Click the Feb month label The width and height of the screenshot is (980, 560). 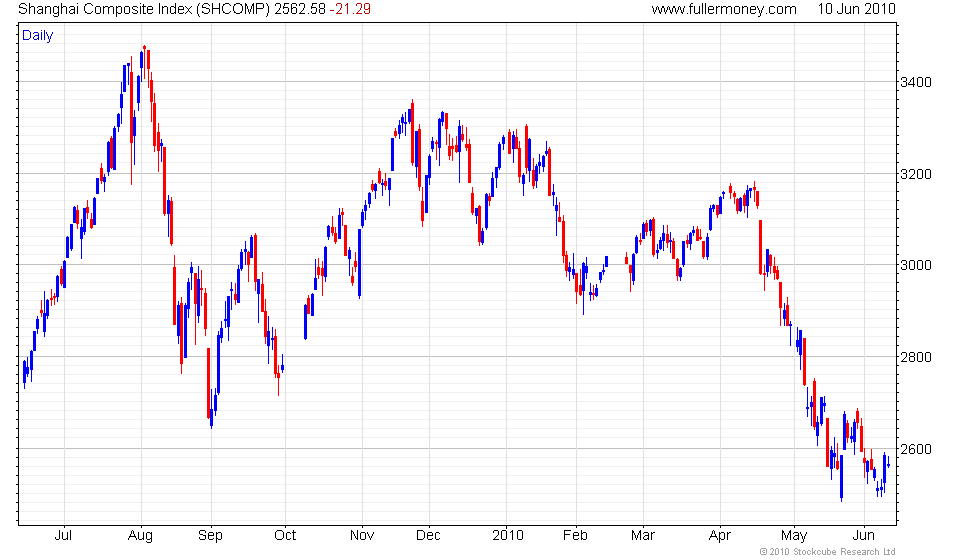575,536
